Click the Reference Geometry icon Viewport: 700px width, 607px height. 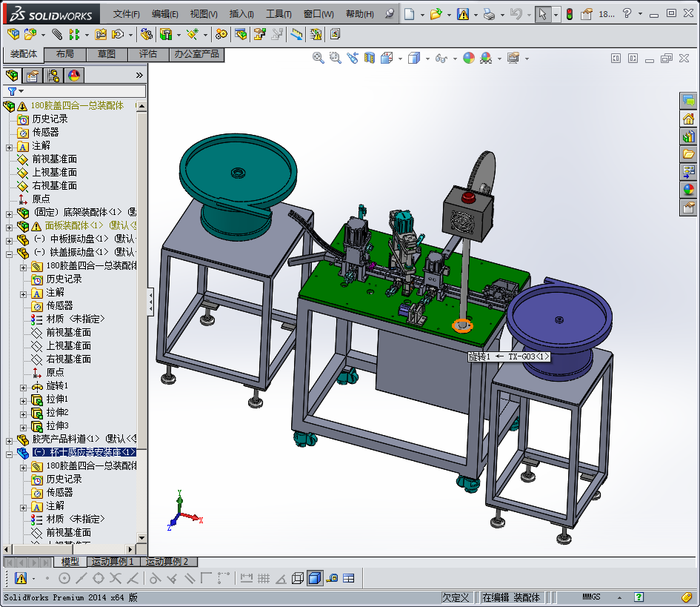(x=193, y=34)
